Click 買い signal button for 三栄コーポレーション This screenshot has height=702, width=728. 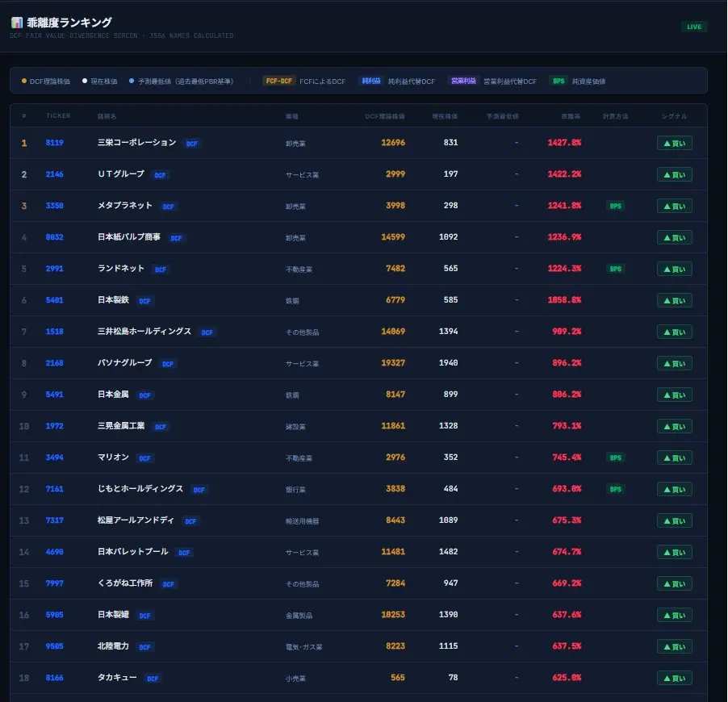675,143
